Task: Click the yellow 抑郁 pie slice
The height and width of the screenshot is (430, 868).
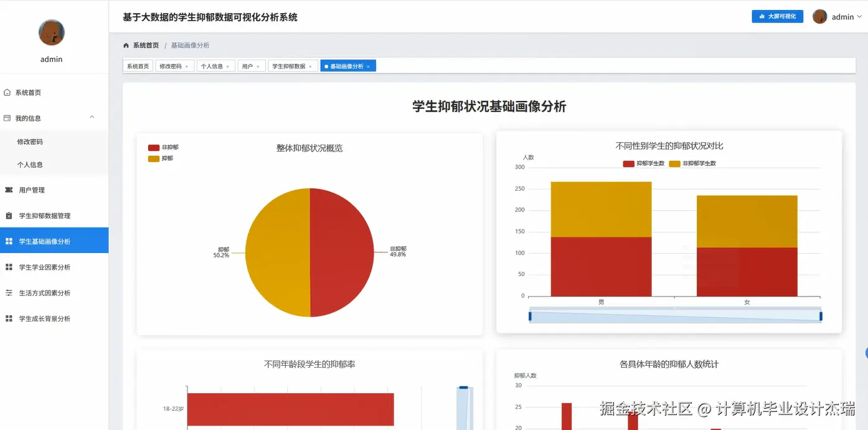Action: (x=277, y=252)
